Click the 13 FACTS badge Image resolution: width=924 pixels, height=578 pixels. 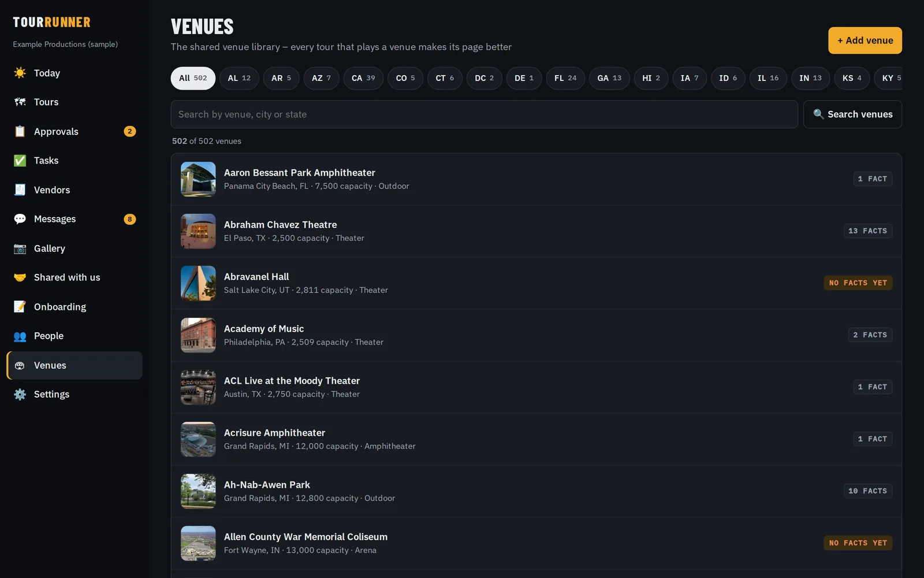tap(867, 231)
